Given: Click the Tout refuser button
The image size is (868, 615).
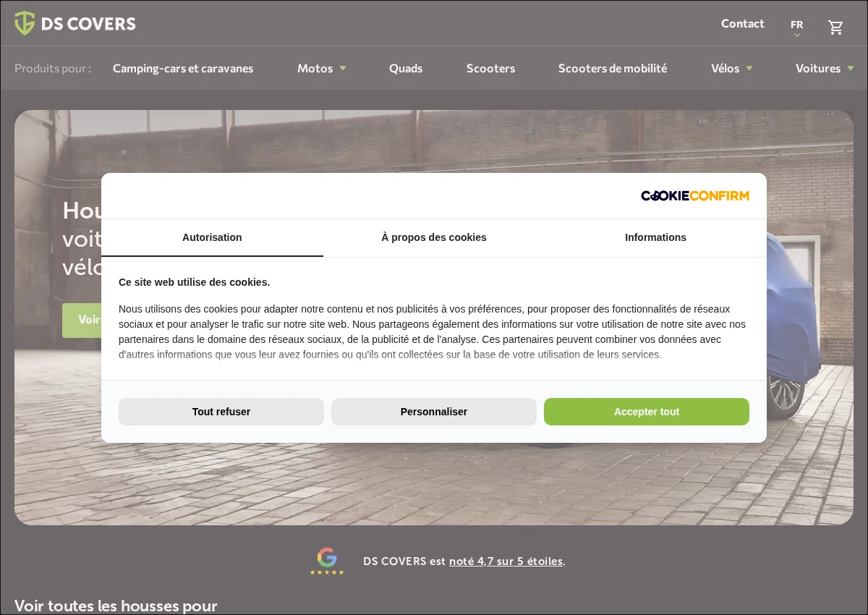Looking at the screenshot, I should 221,412.
